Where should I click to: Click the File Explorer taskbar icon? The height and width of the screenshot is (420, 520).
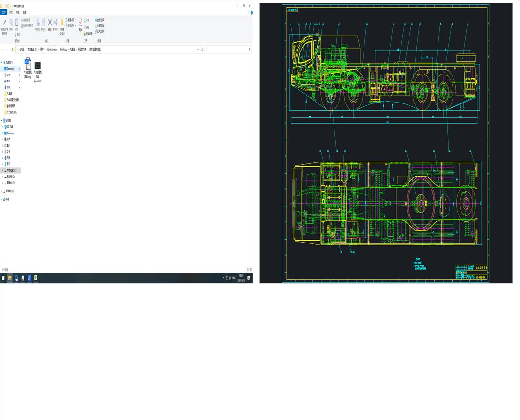[x=10, y=278]
